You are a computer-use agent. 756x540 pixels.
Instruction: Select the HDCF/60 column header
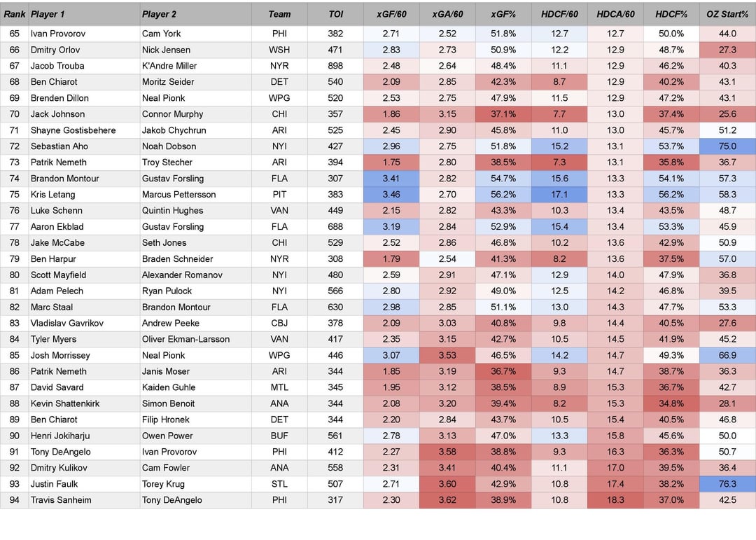coord(559,14)
